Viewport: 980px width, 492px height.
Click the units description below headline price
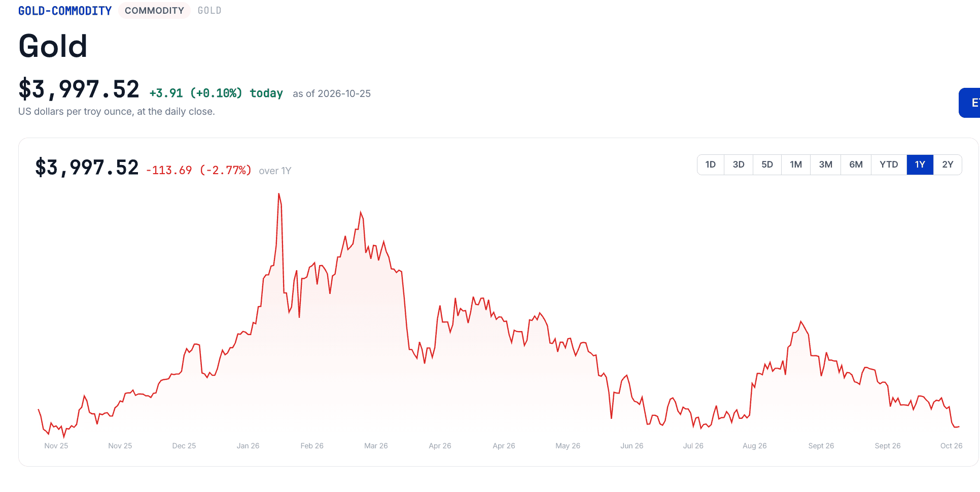click(117, 112)
